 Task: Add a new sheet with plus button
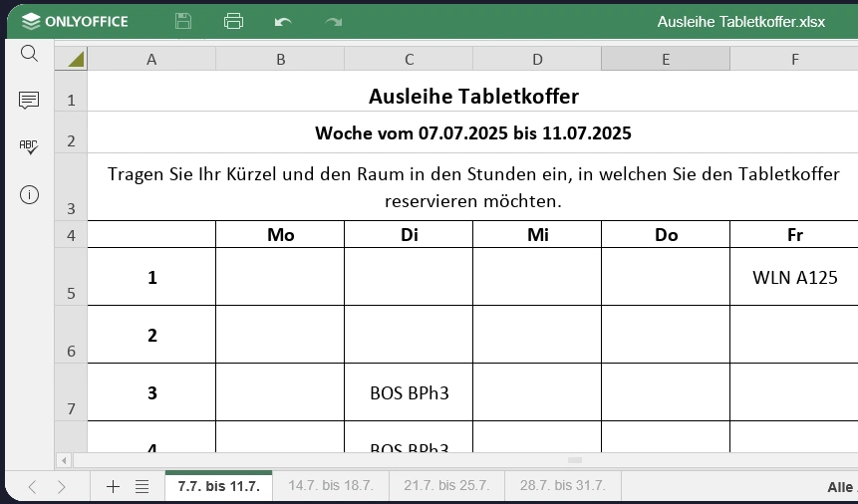pyautogui.click(x=113, y=486)
